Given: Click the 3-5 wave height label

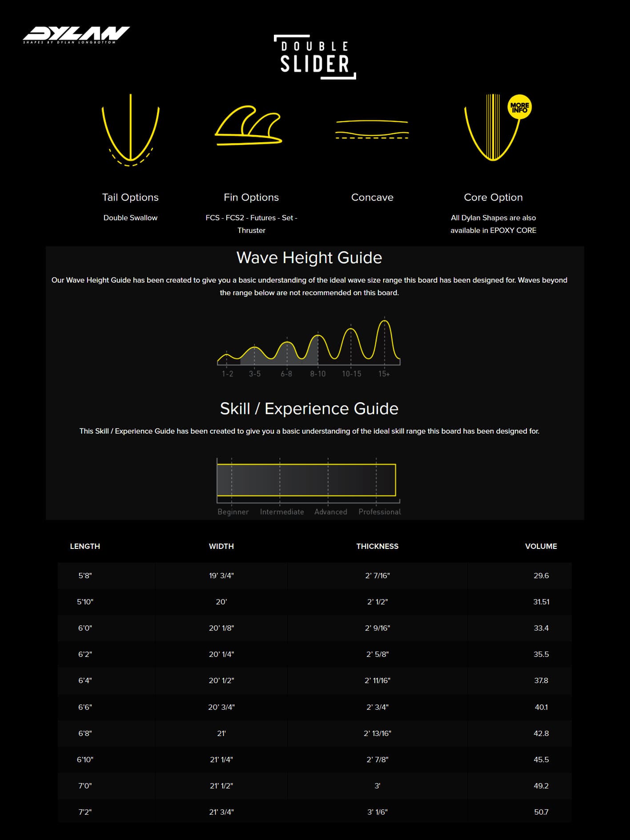Looking at the screenshot, I should tap(254, 374).
